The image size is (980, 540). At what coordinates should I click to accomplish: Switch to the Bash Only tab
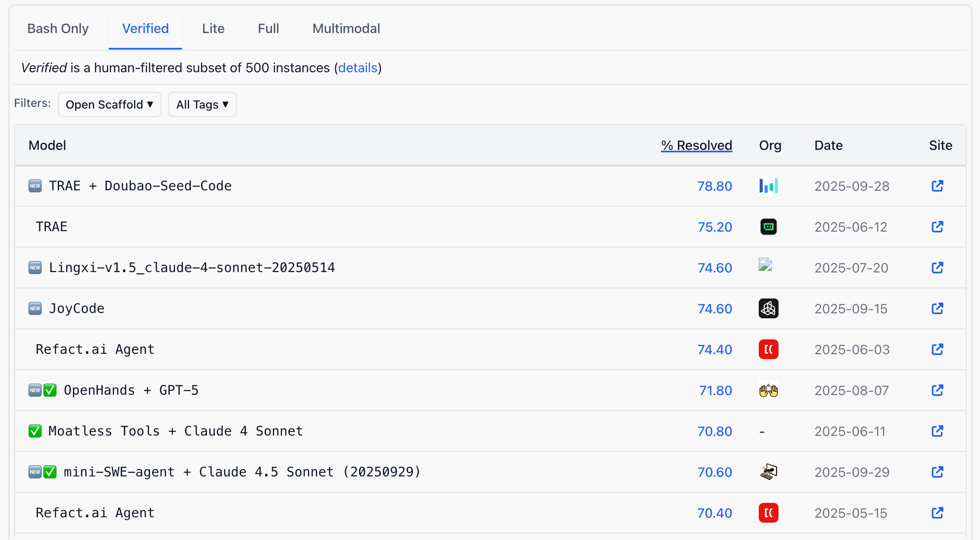click(x=58, y=28)
